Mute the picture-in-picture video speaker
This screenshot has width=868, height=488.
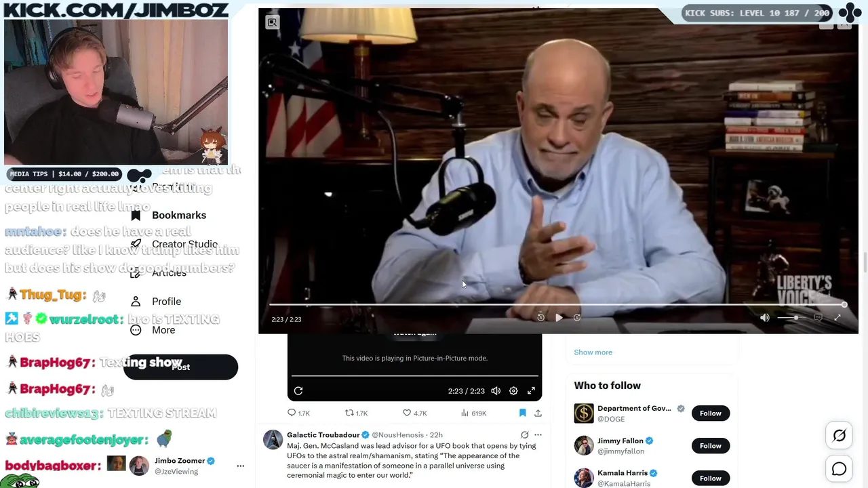(765, 317)
